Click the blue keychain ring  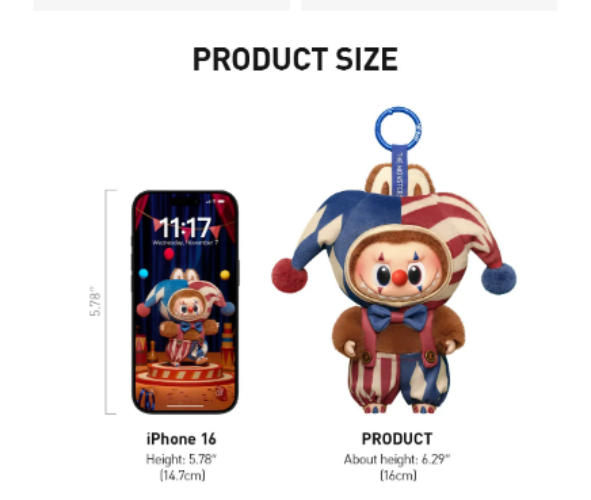click(398, 128)
